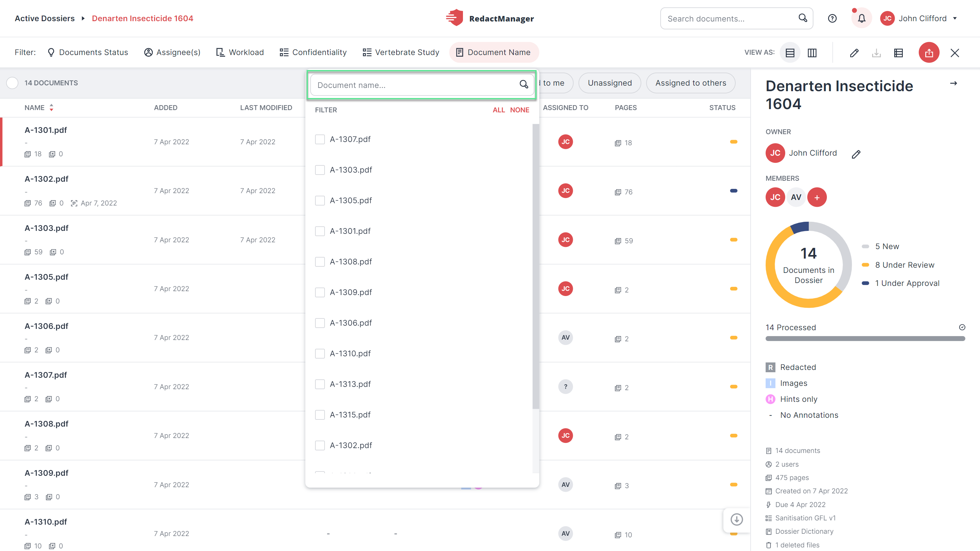Click the red upload document button
Image resolution: width=980 pixels, height=551 pixels.
tap(929, 52)
